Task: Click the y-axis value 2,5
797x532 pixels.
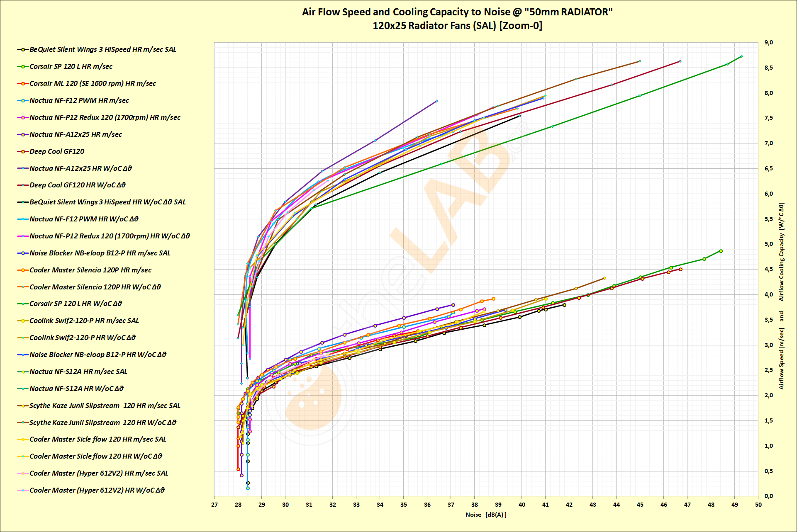Action: click(769, 370)
